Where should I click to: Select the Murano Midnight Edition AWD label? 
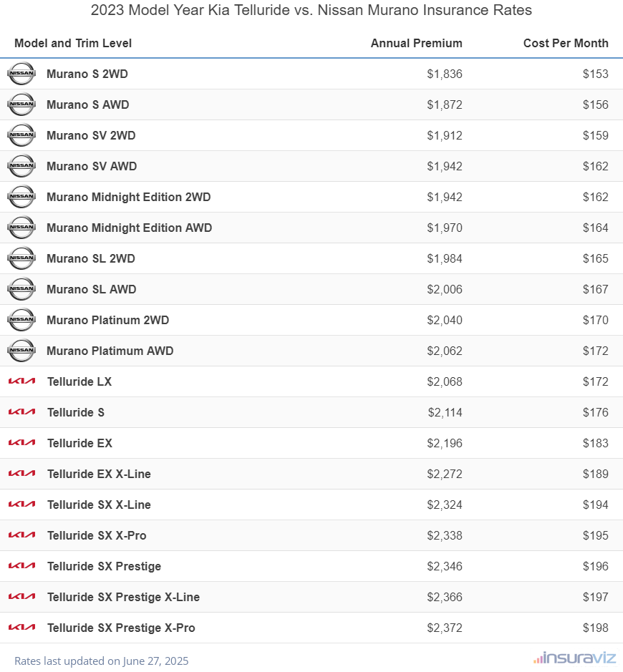129,228
